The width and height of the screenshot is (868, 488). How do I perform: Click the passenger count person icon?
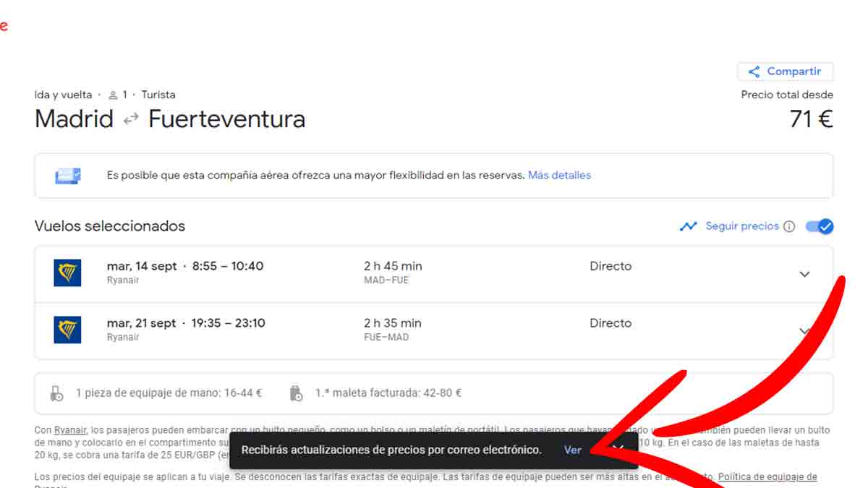click(x=113, y=95)
